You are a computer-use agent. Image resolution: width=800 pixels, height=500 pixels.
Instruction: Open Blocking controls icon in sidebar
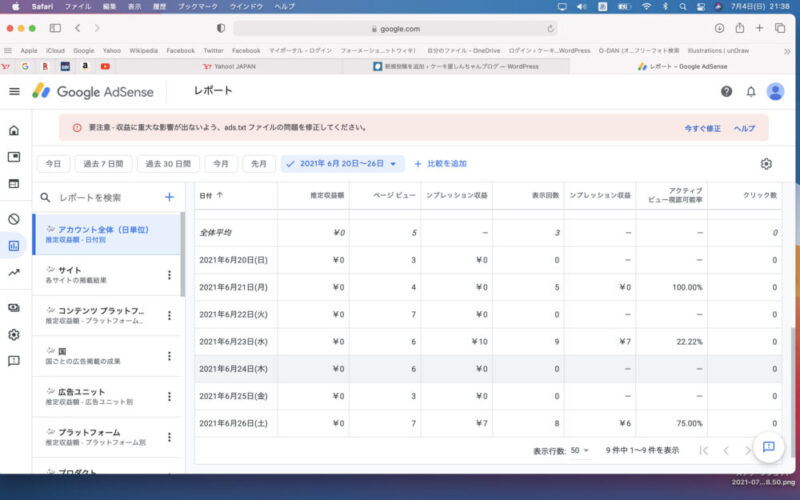tap(14, 219)
